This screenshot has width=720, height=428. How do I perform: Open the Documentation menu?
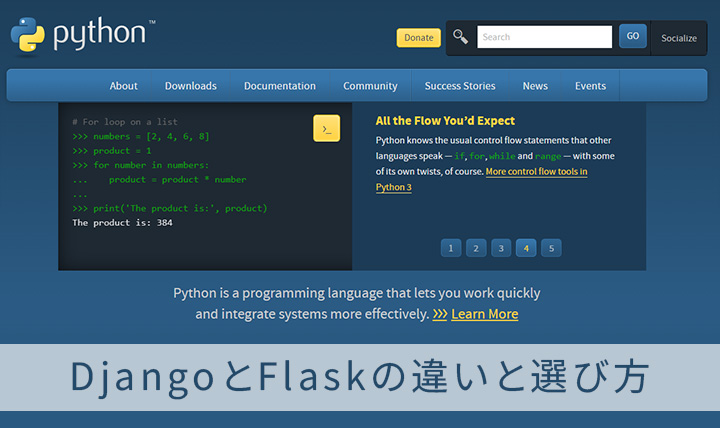pos(280,86)
